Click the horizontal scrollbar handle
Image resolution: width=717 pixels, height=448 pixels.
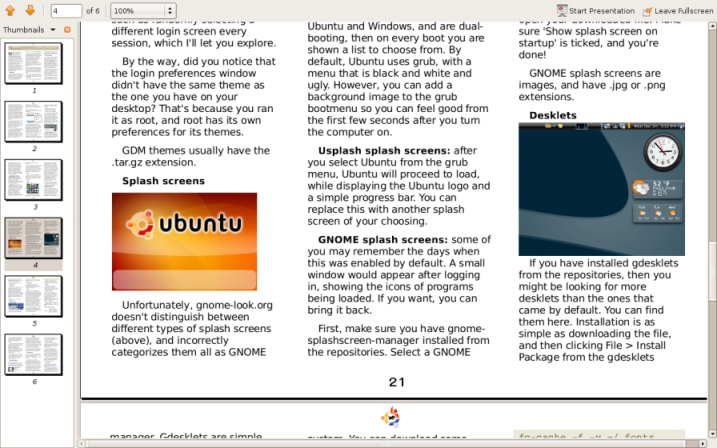click(x=386, y=443)
